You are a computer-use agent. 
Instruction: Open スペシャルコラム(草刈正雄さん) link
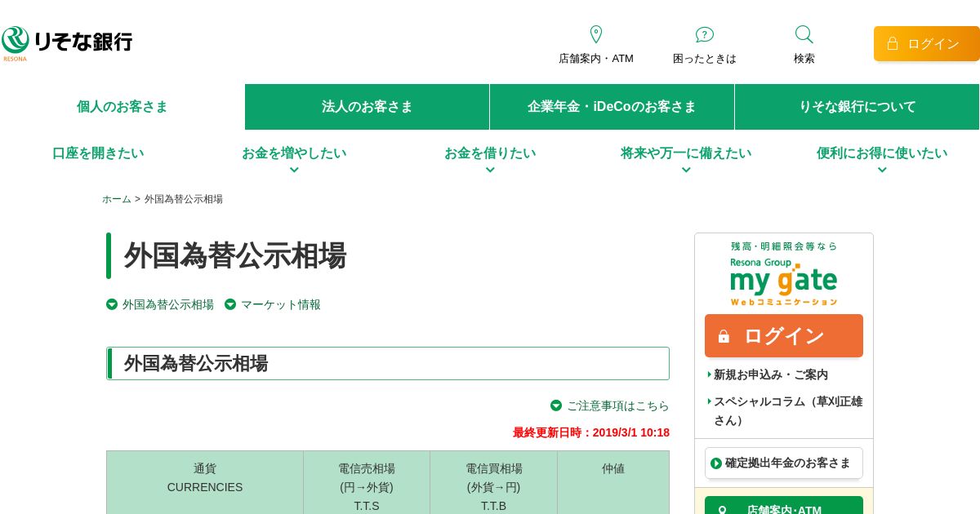(788, 410)
